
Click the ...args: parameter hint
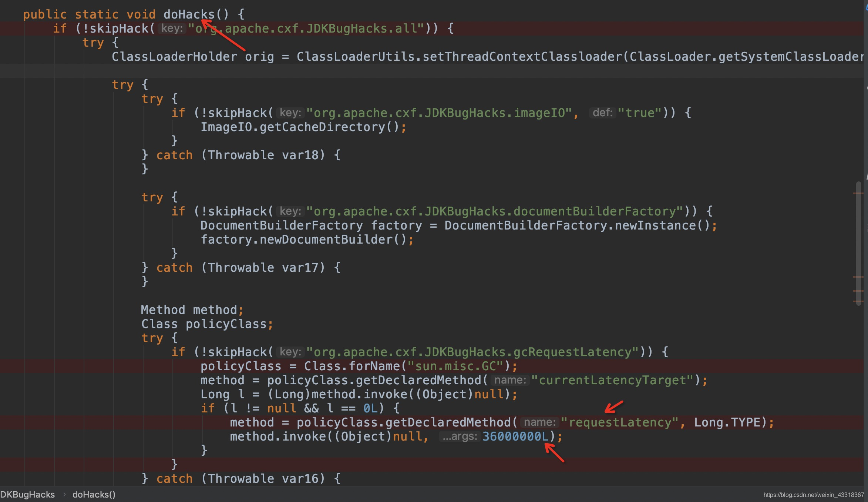tap(460, 436)
